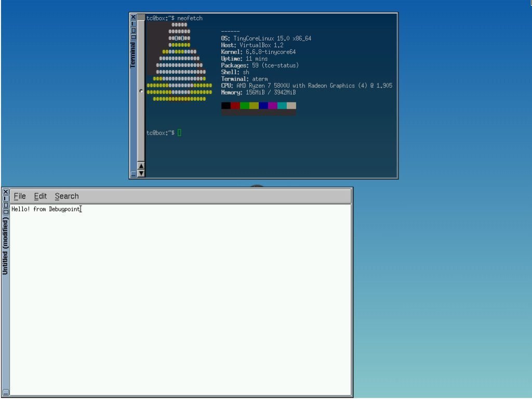532x399 pixels.
Task: Click the CPU AMD Ryzen 7 5800U line
Action: [x=307, y=86]
